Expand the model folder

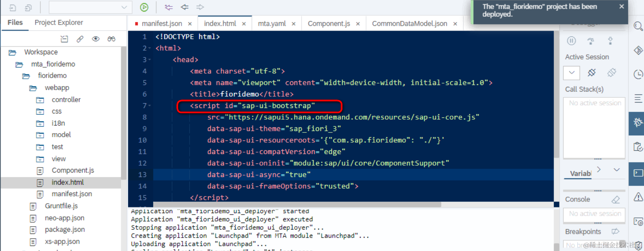[x=40, y=135]
